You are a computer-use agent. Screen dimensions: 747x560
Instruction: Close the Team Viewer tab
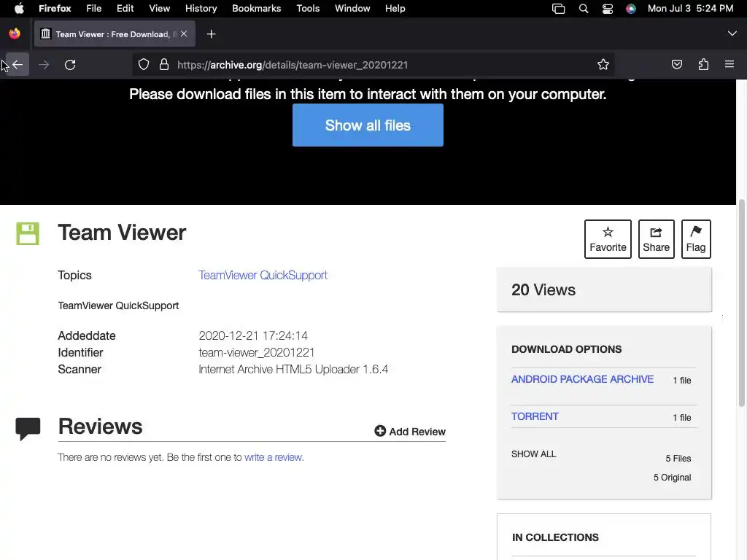tap(184, 34)
